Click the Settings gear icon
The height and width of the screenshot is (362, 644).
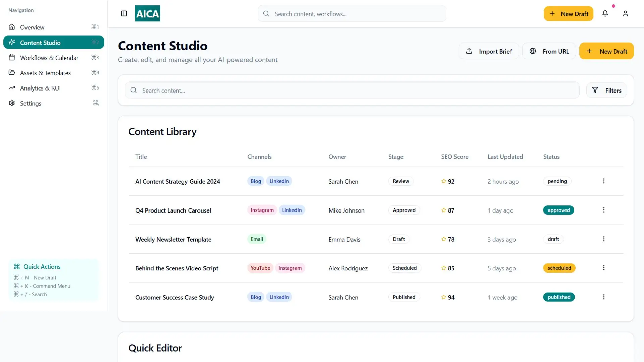tap(12, 103)
